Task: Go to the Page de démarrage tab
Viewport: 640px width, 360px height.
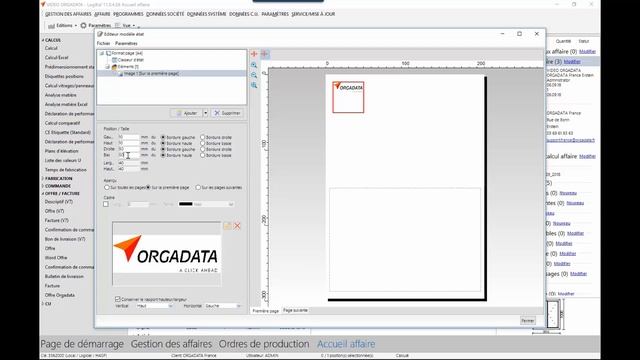Action: pyautogui.click(x=82, y=344)
